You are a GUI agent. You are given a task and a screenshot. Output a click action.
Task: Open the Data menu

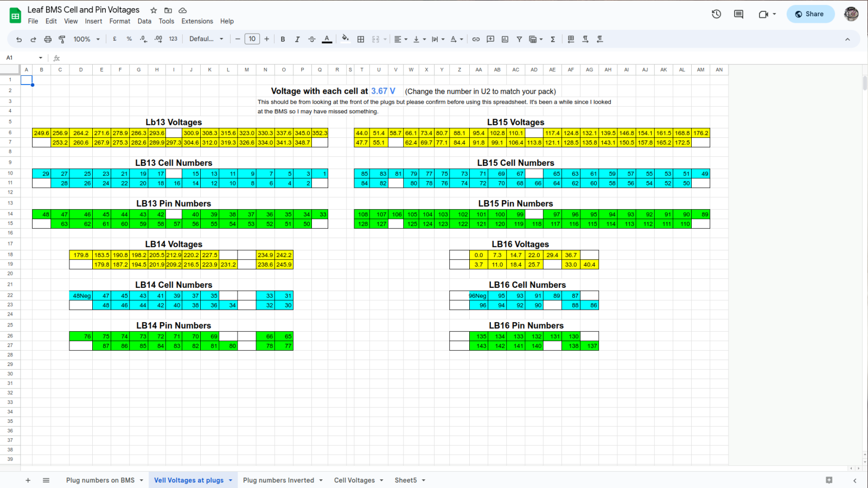coord(144,21)
